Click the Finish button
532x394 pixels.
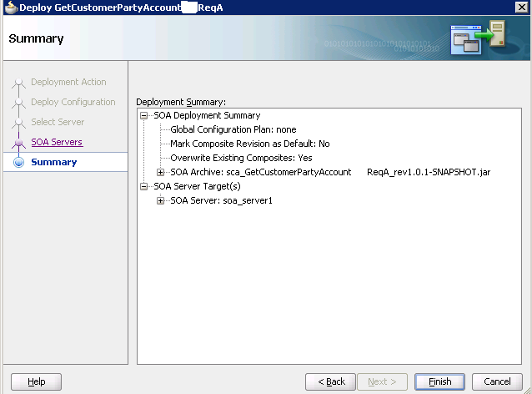pos(439,381)
